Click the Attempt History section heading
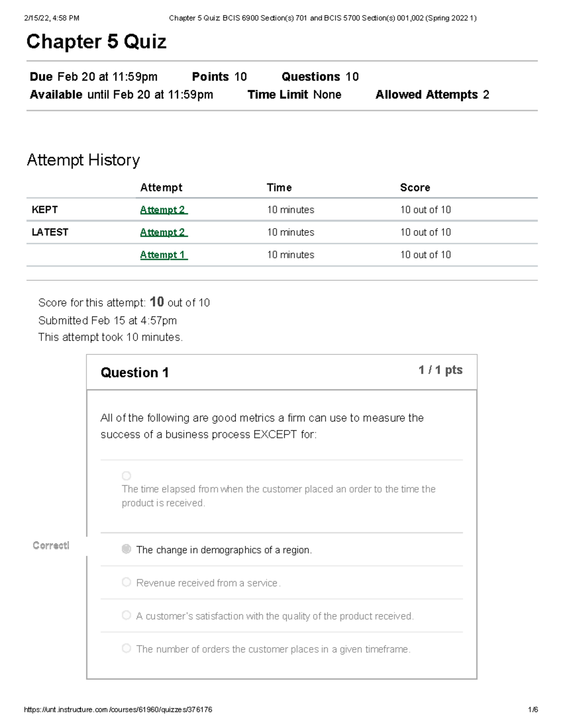 click(x=83, y=160)
